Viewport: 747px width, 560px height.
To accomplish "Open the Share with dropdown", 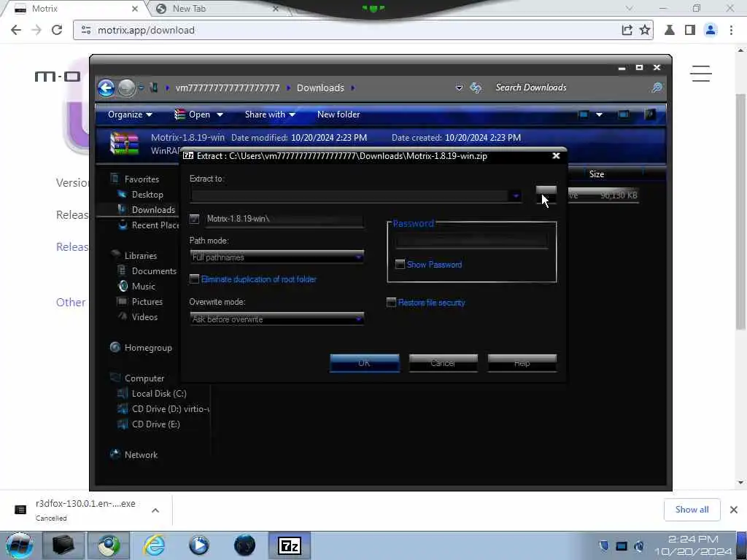I will pos(270,114).
